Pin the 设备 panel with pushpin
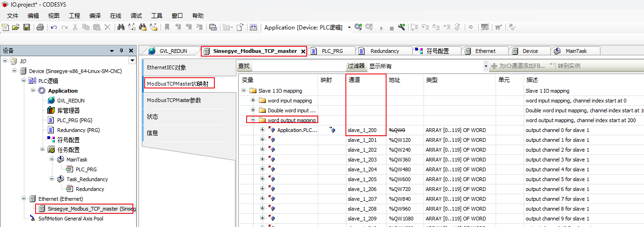The width and height of the screenshot is (644, 227). coord(121,51)
